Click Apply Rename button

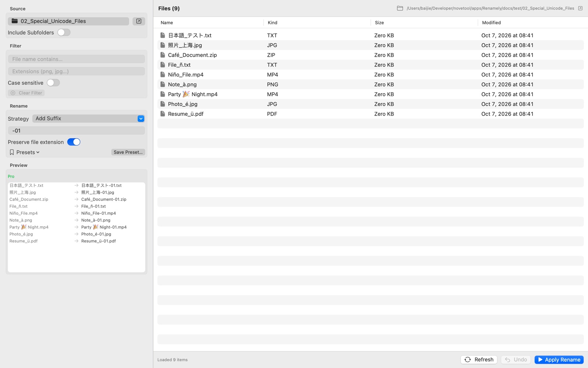559,360
